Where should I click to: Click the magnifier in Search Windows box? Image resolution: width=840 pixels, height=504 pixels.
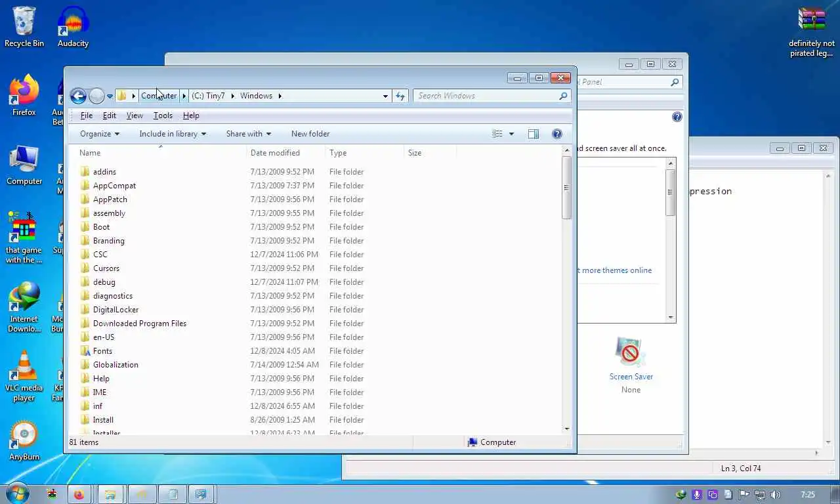pos(563,96)
